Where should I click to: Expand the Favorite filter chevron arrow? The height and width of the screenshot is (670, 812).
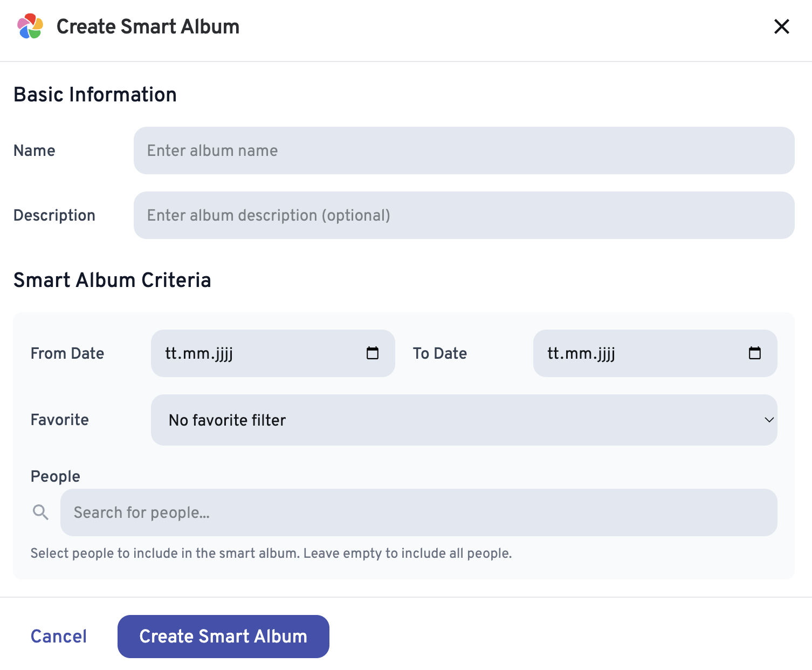tap(769, 420)
